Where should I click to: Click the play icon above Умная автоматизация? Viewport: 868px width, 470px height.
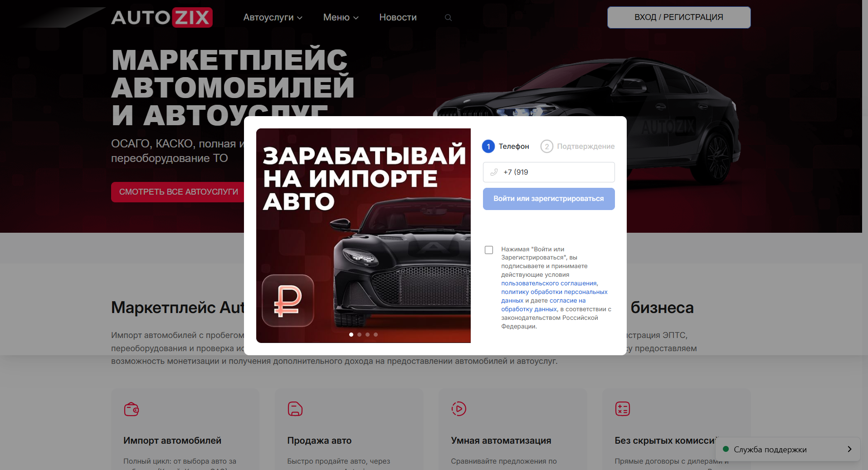pyautogui.click(x=459, y=409)
